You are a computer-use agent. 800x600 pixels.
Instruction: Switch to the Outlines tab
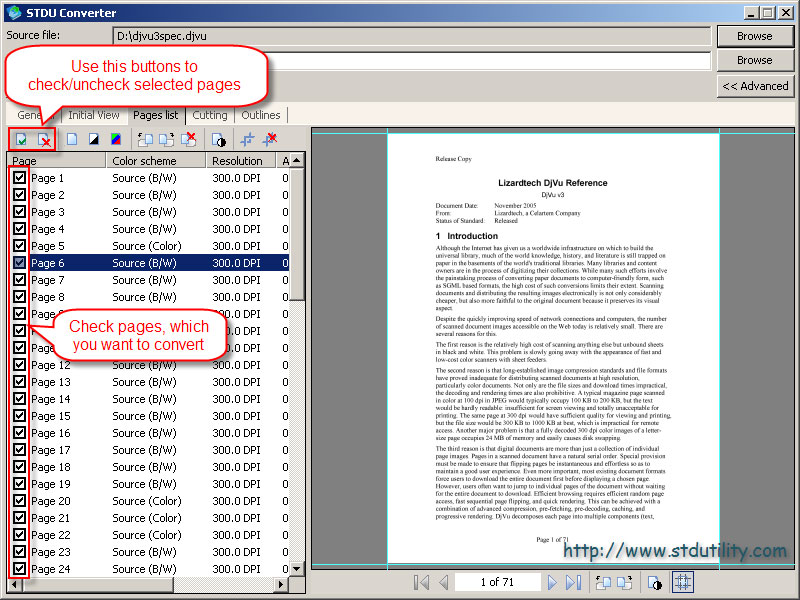pos(261,115)
